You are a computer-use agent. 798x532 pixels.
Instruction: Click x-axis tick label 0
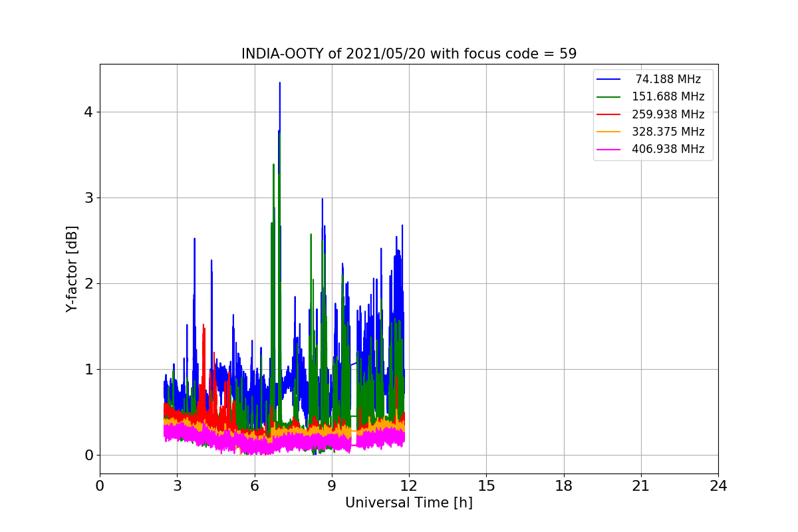[x=100, y=486]
